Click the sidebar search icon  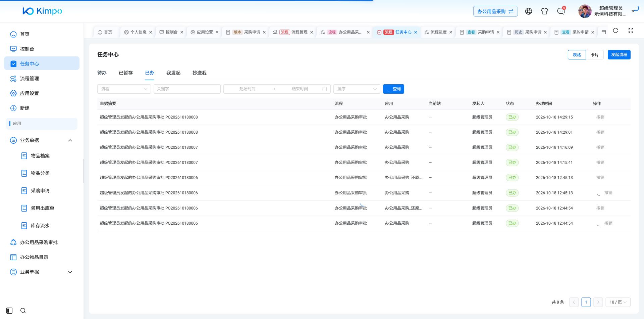coord(23,311)
